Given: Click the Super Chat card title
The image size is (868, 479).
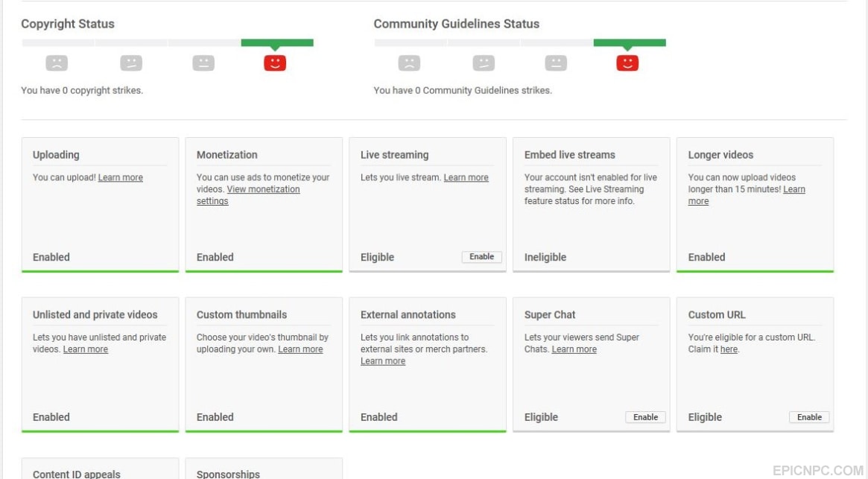Looking at the screenshot, I should click(x=550, y=314).
